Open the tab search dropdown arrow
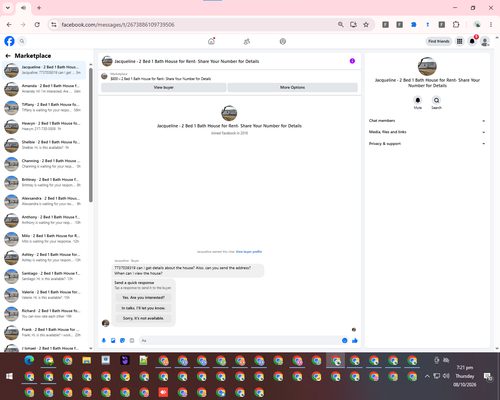The width and height of the screenshot is (500, 400). [x=8, y=8]
